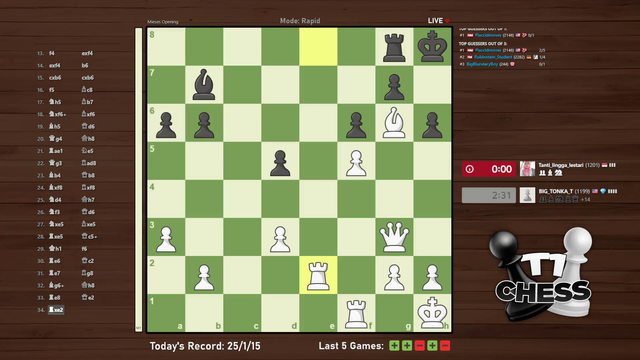Viewport: 640px width, 360px height.
Task: Click the white pawn on a3
Action: click(166, 239)
